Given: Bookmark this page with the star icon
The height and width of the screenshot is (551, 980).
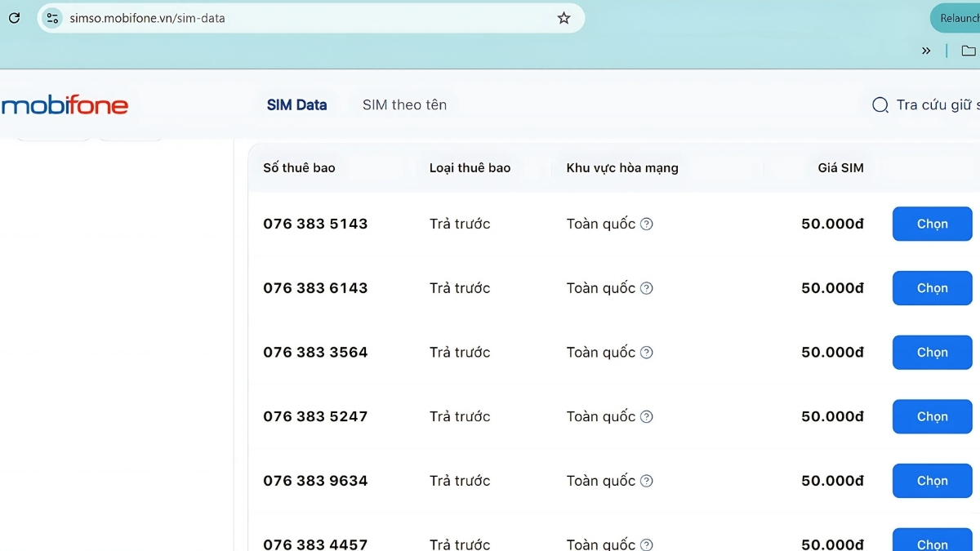Looking at the screenshot, I should click(563, 18).
